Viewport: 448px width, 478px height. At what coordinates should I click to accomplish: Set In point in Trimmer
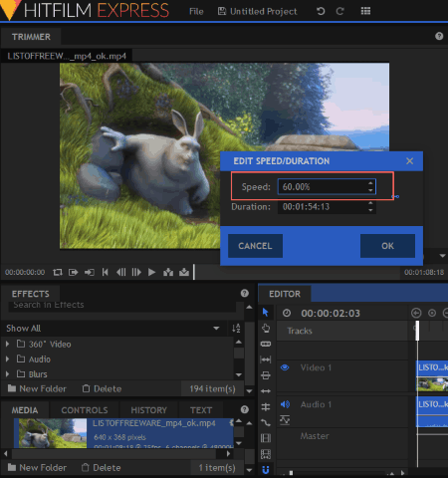click(x=73, y=273)
